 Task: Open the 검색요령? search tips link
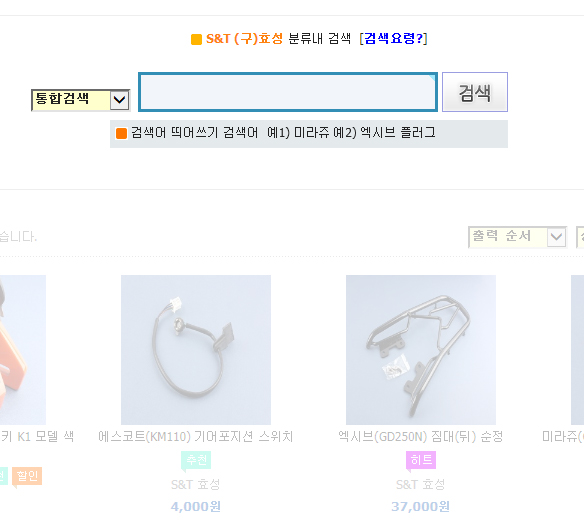[x=393, y=38]
